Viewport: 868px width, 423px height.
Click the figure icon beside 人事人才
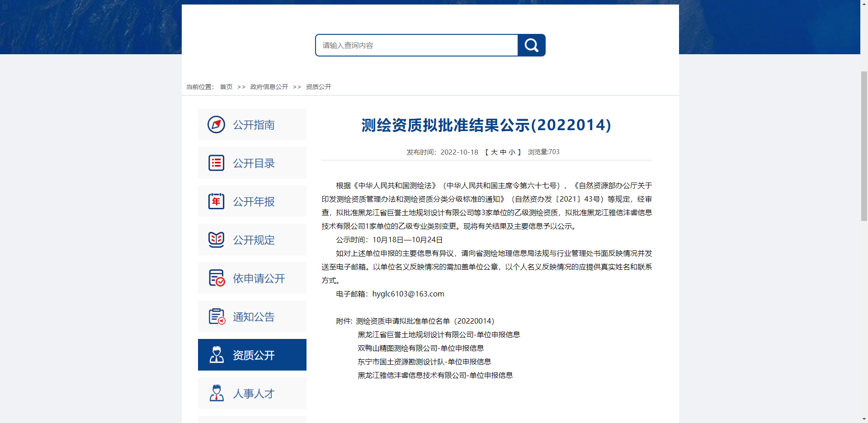[216, 393]
